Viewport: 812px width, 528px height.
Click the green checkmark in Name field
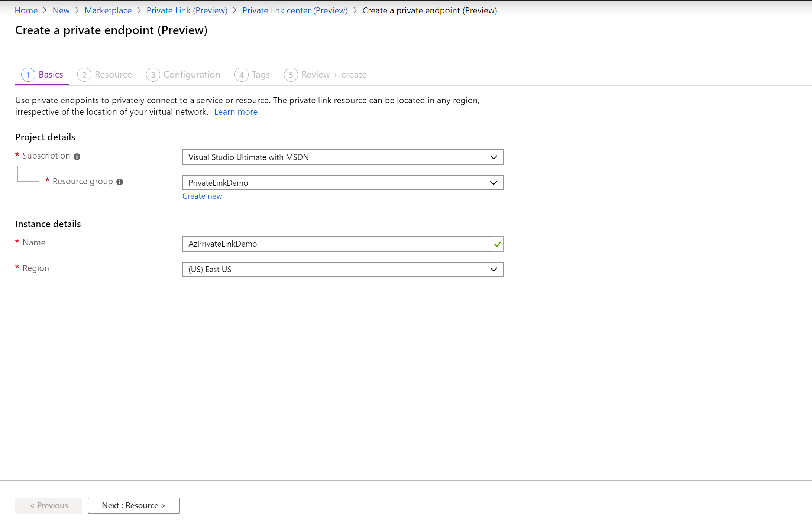click(497, 244)
